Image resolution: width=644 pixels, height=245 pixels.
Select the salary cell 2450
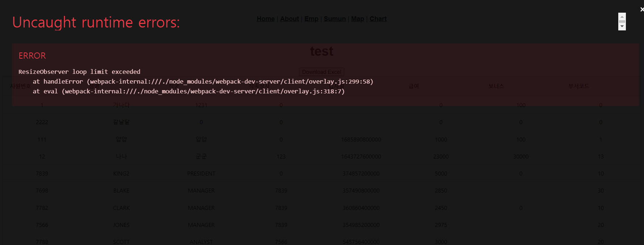[x=441, y=208]
